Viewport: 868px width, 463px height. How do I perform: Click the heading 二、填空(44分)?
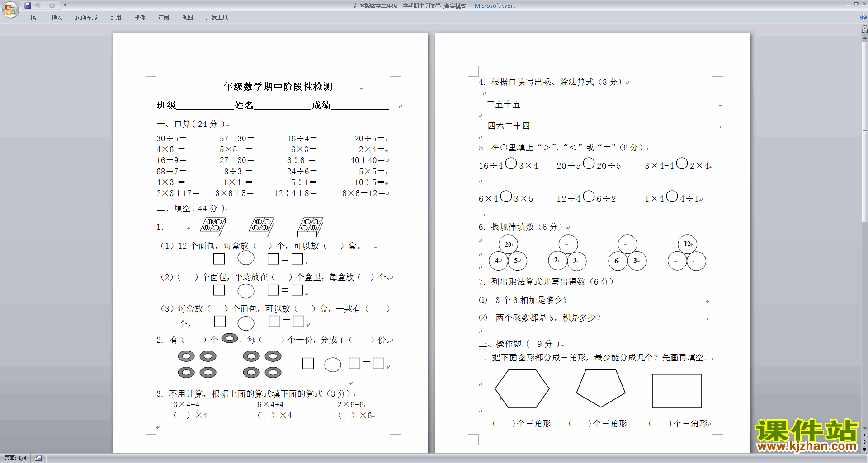coord(190,209)
